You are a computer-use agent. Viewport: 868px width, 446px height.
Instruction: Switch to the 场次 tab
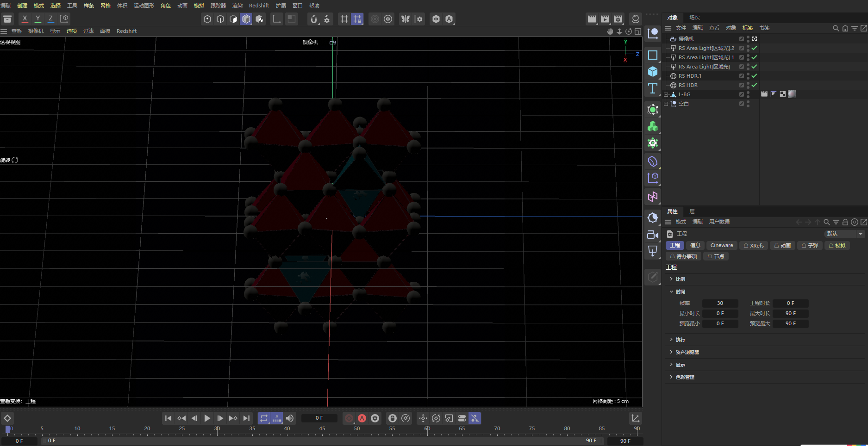(694, 18)
